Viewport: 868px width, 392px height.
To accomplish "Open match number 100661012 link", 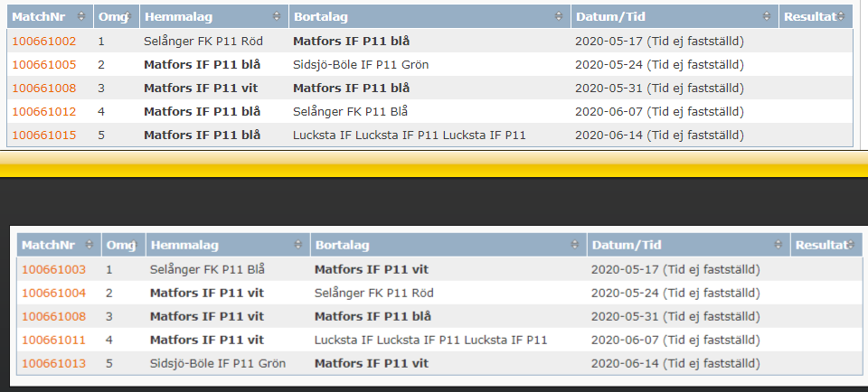I will pos(43,111).
